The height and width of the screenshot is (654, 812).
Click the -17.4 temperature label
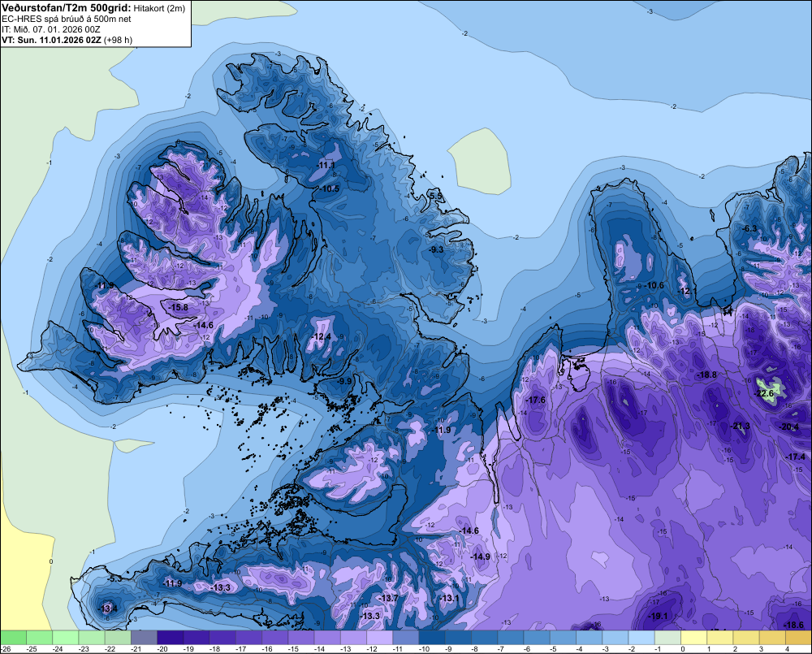tap(796, 457)
